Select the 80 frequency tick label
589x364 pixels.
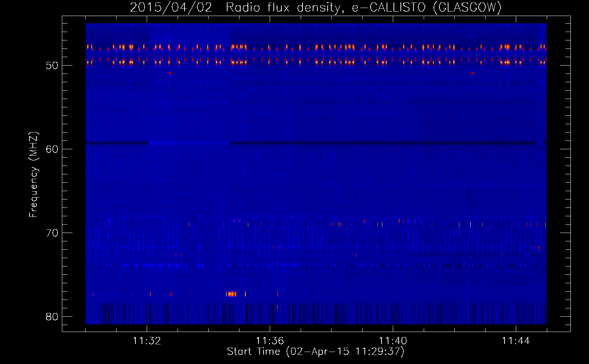[x=52, y=317]
